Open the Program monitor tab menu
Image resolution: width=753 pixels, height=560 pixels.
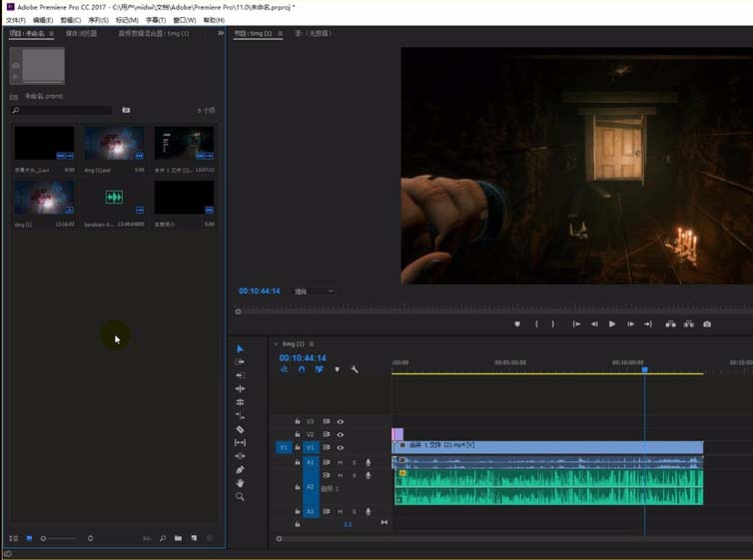point(280,34)
